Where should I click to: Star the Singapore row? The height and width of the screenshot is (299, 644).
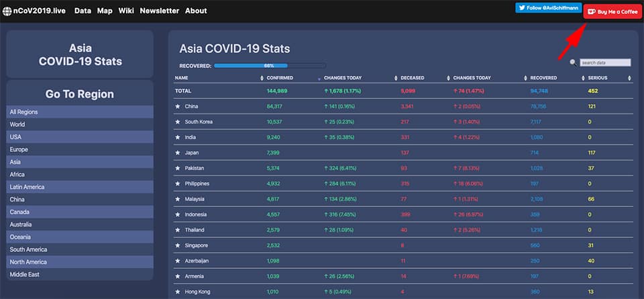(x=178, y=245)
